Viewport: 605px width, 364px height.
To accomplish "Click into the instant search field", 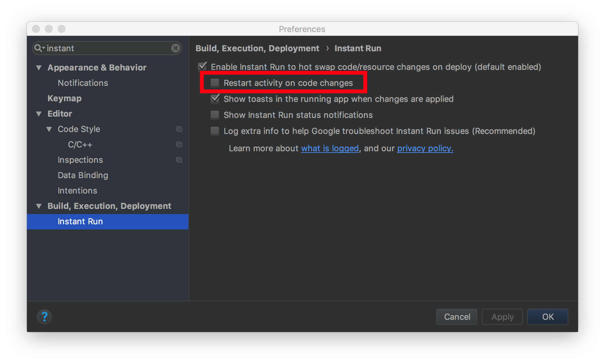I will (107, 48).
